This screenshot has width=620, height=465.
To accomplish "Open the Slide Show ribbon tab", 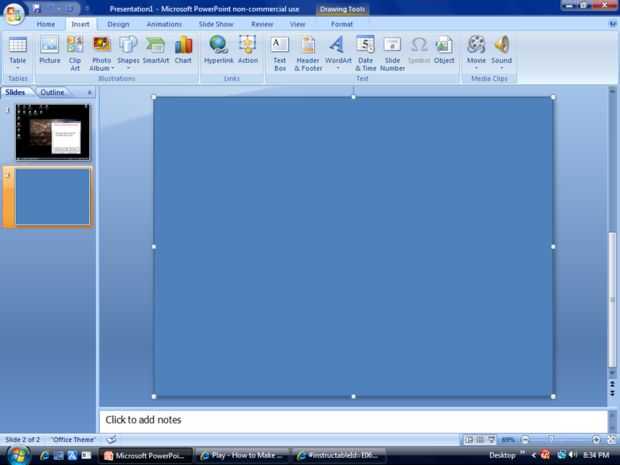I will pos(216,24).
